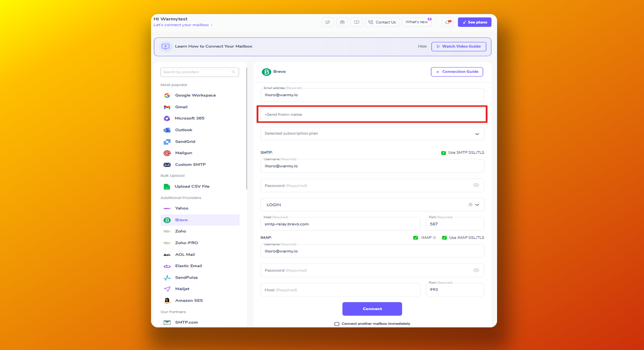The image size is (644, 350).
Task: Click the SendGrid logo icon
Action: click(167, 142)
